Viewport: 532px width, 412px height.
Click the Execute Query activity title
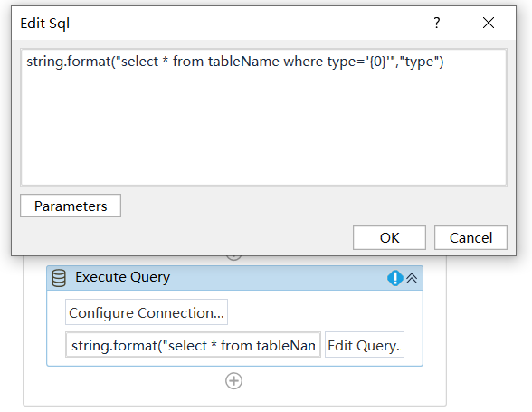coord(122,277)
